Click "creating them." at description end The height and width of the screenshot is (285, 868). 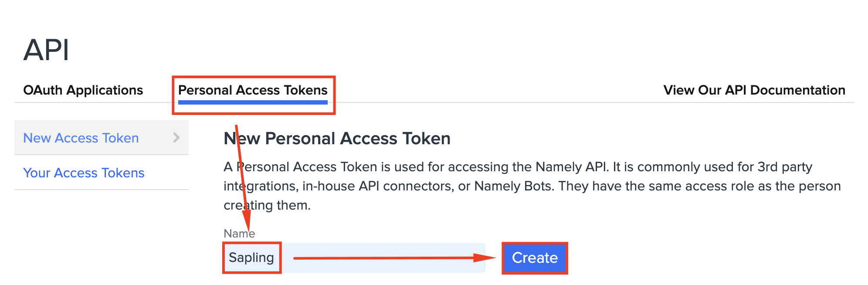(267, 205)
